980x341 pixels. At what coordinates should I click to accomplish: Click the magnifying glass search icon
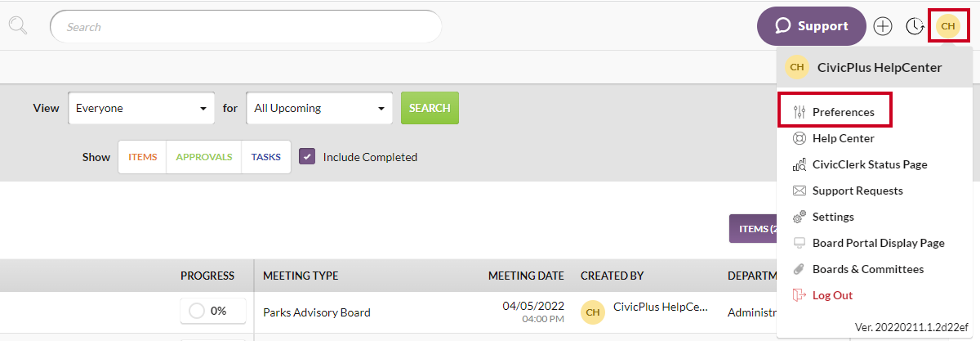[x=18, y=26]
